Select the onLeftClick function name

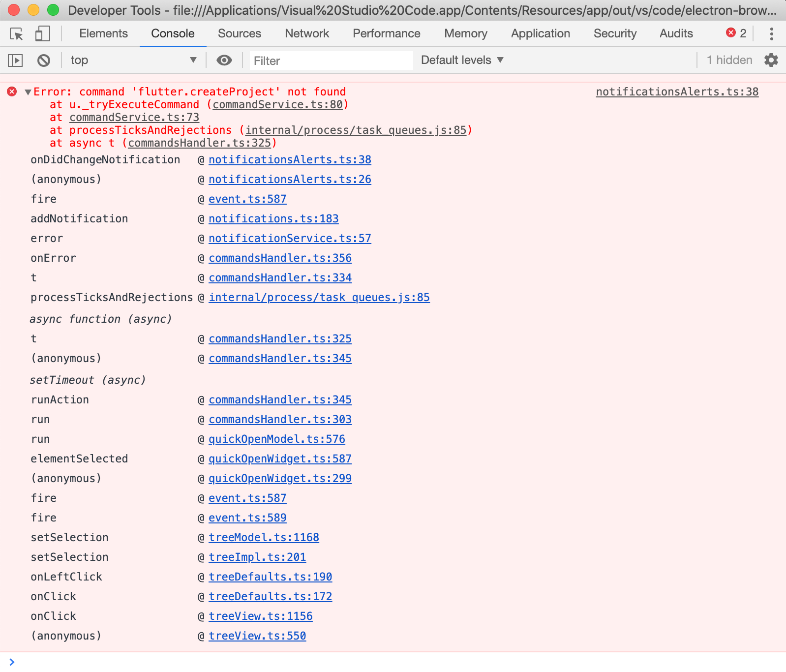click(x=66, y=577)
